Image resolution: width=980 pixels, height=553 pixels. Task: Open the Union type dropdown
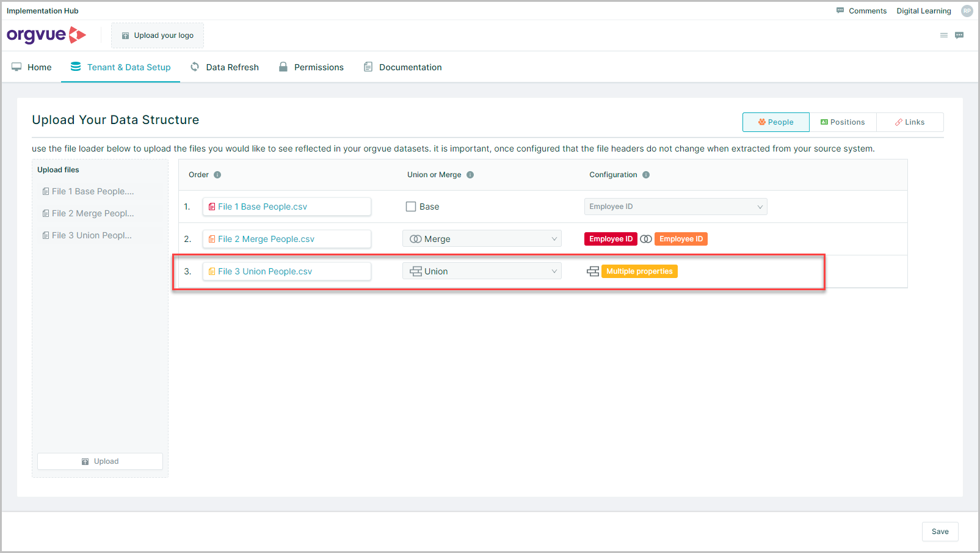click(482, 271)
